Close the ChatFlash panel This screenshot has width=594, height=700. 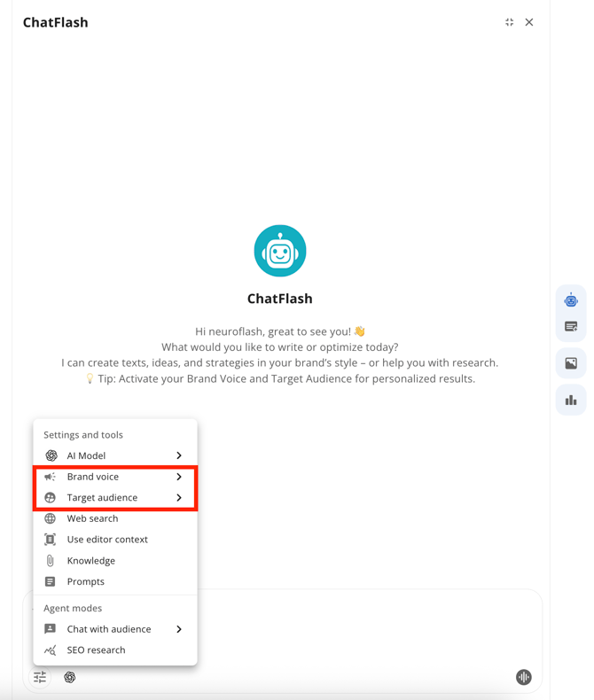coord(529,22)
